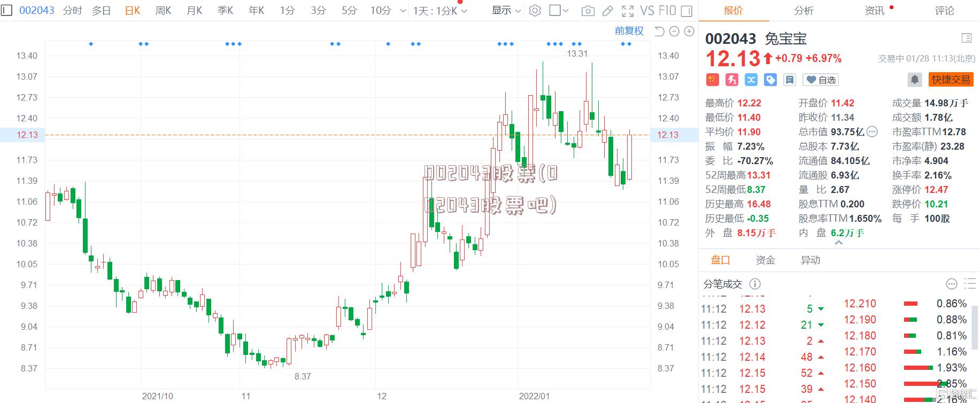980x403 pixels.
Task: Select 5分 five-minute chart
Action: pos(349,10)
